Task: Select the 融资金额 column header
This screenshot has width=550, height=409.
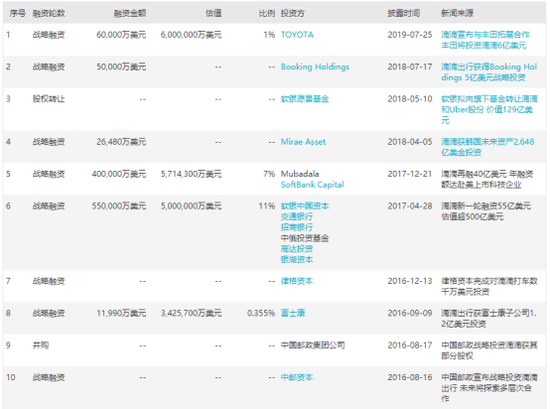Action: click(x=130, y=13)
